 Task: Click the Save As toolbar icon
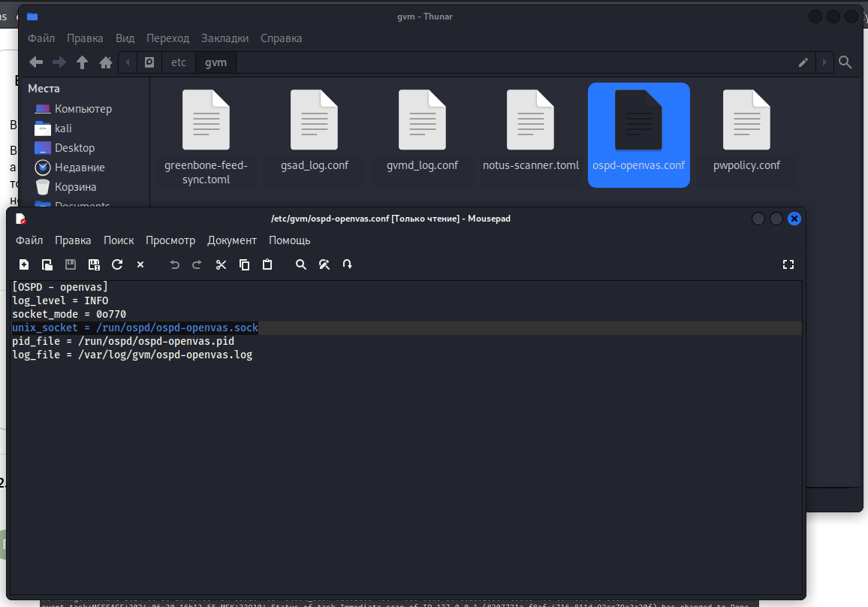(x=94, y=264)
